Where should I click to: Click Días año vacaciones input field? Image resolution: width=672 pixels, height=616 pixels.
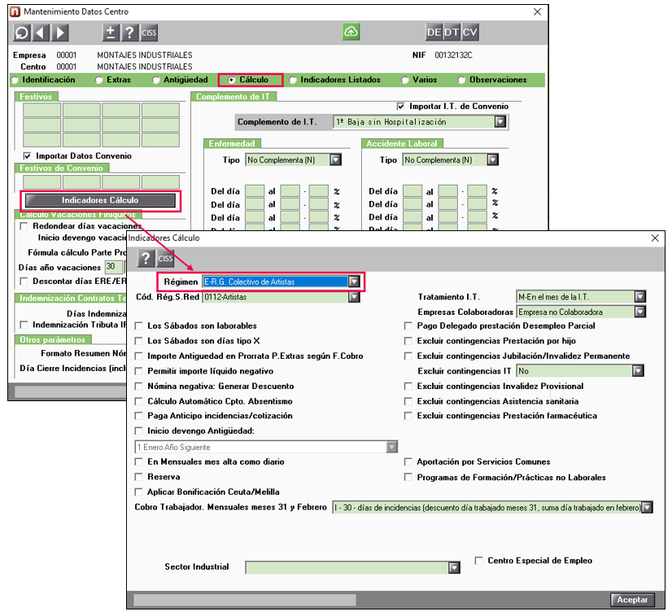(x=114, y=267)
